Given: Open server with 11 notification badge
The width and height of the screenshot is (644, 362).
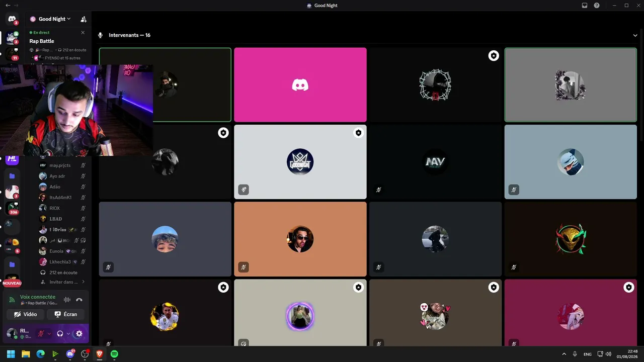Looking at the screenshot, I should pos(12,54).
